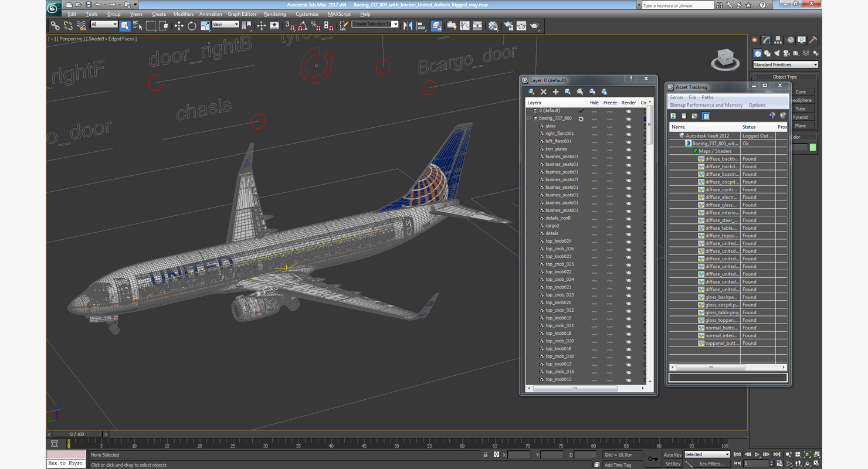Open the MAXScript menu

point(339,14)
